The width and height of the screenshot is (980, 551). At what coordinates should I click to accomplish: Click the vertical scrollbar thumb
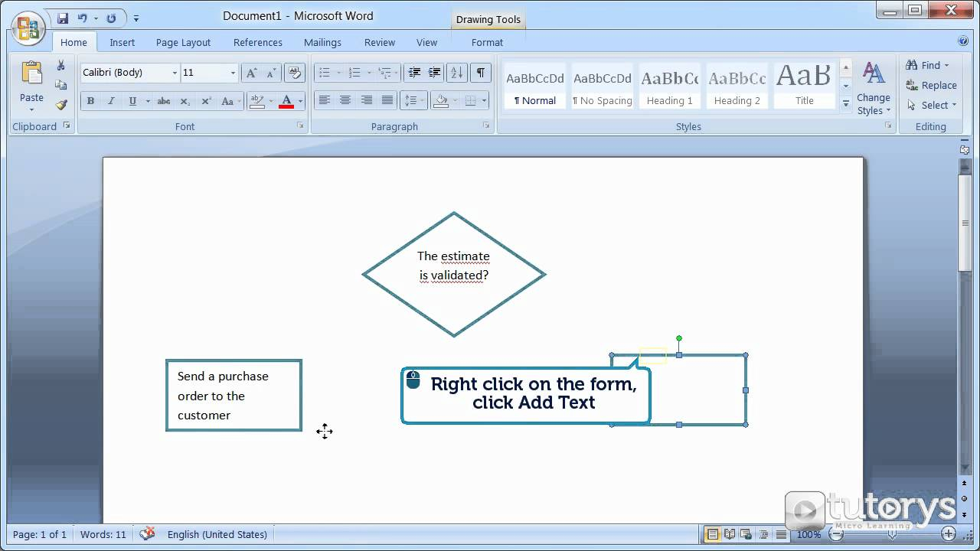(965, 222)
